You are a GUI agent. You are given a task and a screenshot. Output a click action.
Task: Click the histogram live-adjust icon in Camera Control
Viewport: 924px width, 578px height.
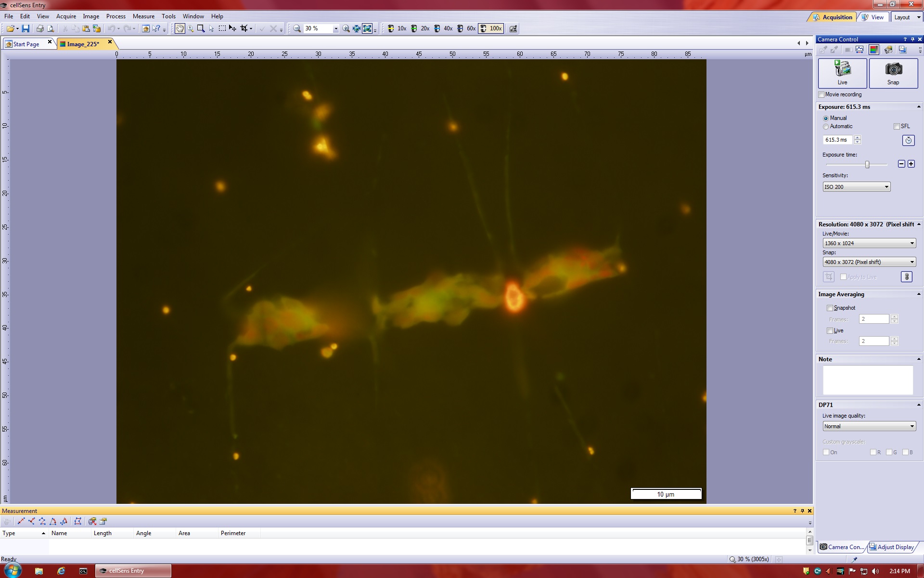tap(860, 50)
